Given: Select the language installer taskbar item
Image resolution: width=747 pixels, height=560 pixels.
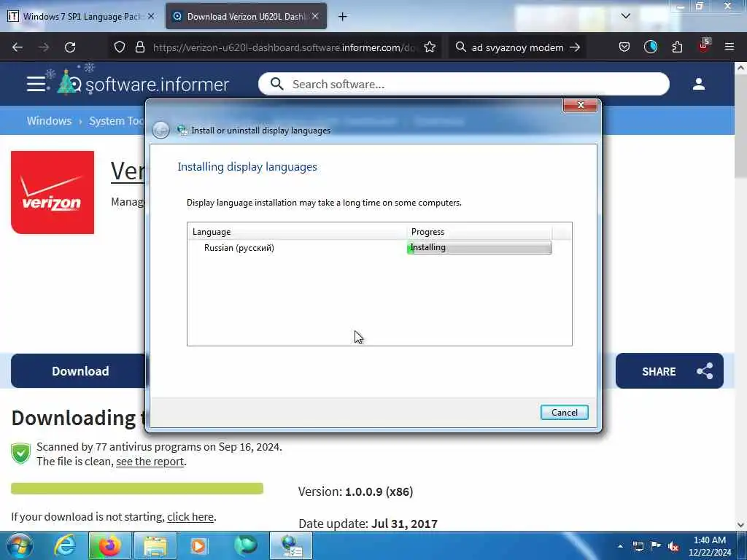Looking at the screenshot, I should click(291, 545).
